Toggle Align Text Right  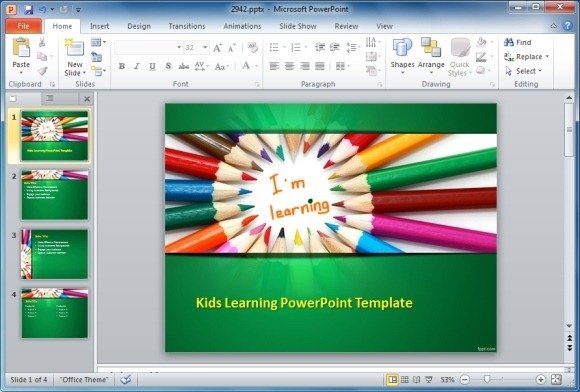305,66
